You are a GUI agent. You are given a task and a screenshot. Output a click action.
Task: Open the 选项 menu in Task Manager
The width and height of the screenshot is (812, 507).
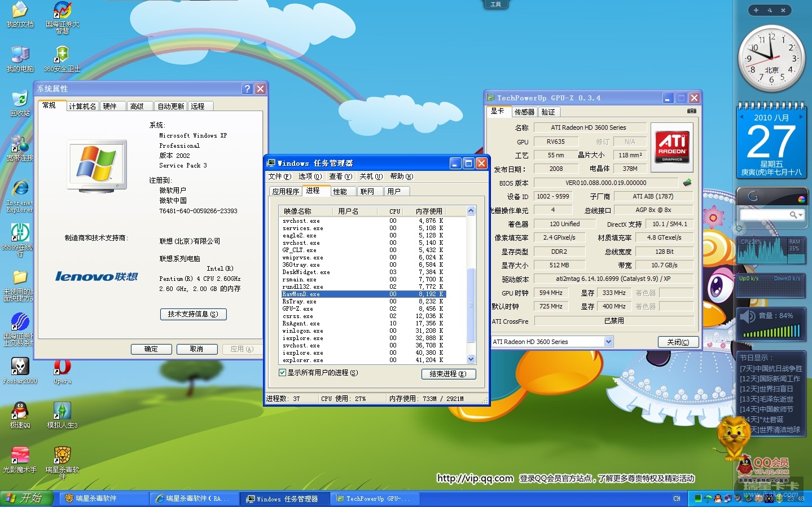tap(310, 177)
